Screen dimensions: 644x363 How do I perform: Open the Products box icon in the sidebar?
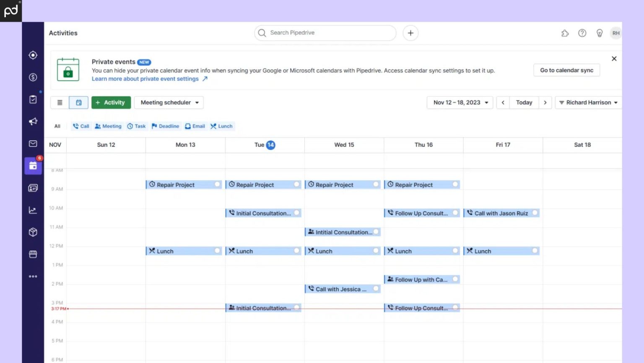(33, 232)
